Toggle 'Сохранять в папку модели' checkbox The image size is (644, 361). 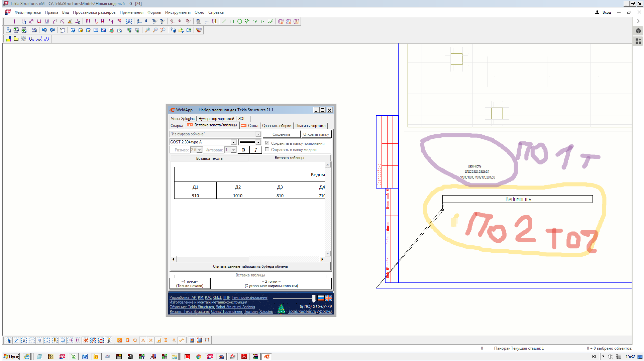(267, 149)
